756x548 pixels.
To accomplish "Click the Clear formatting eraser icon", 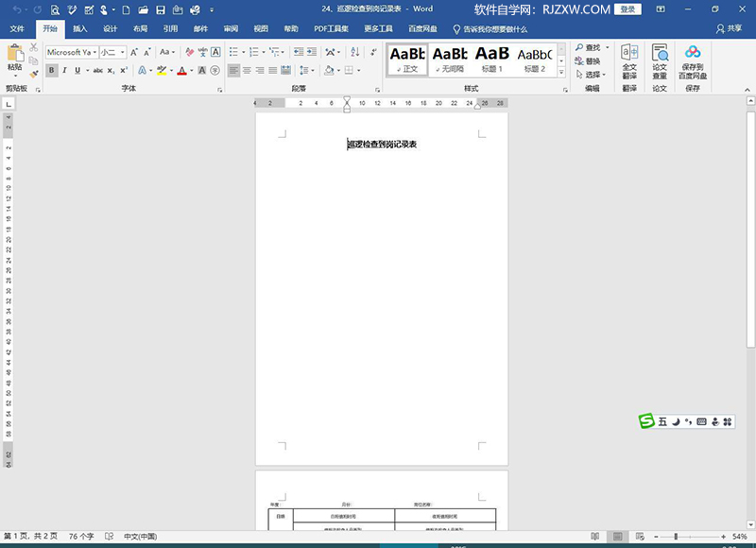I will (x=190, y=52).
